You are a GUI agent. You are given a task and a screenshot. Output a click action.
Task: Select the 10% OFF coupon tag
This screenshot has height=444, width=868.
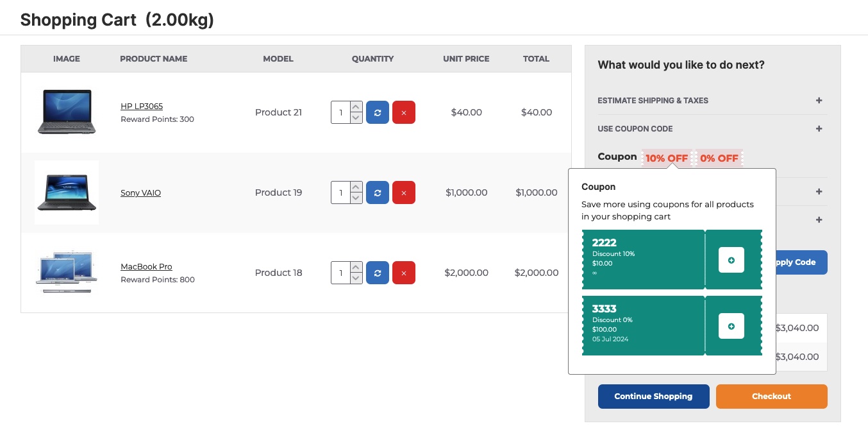667,158
